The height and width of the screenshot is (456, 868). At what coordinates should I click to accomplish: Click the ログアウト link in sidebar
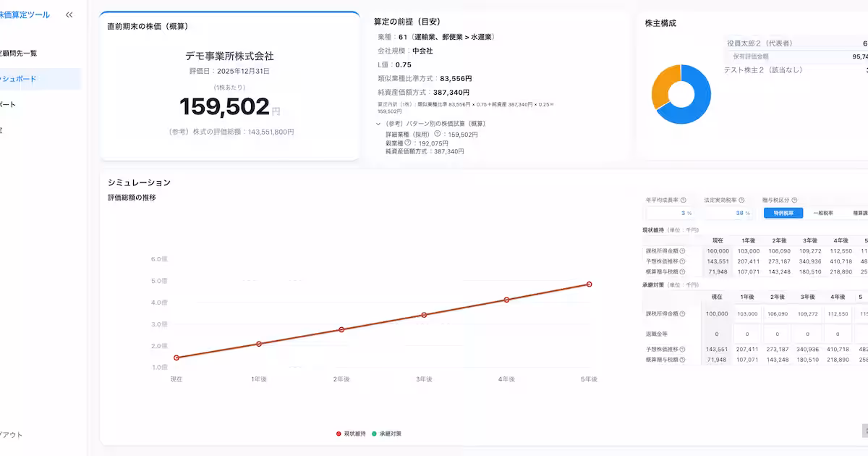tap(12, 435)
